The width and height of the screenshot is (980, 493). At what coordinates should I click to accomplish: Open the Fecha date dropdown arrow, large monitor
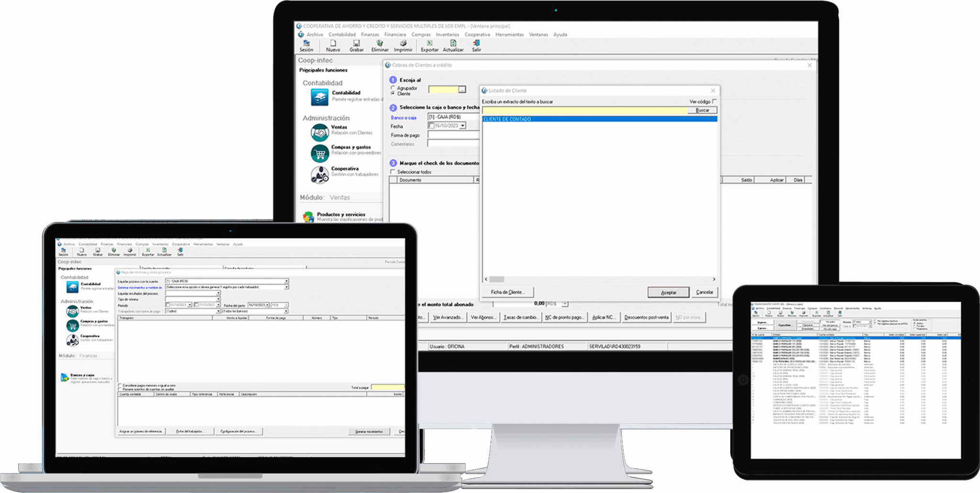coord(463,126)
